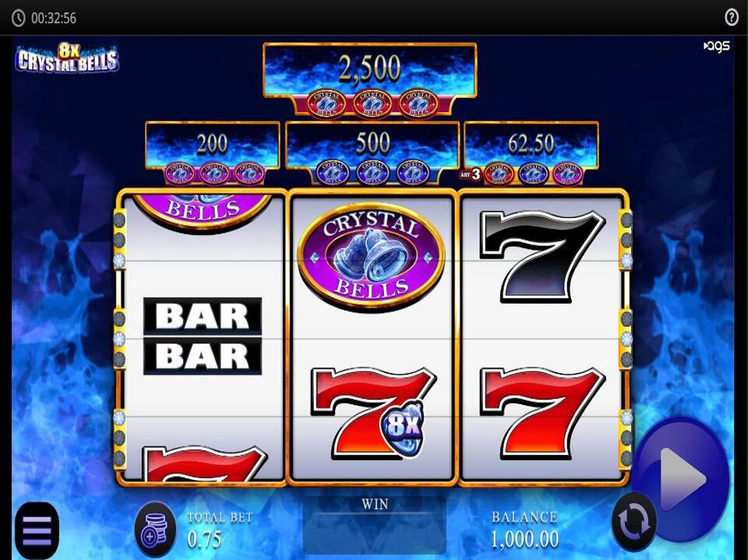Image resolution: width=748 pixels, height=560 pixels.
Task: Spin the reels with the play button
Action: point(683,479)
